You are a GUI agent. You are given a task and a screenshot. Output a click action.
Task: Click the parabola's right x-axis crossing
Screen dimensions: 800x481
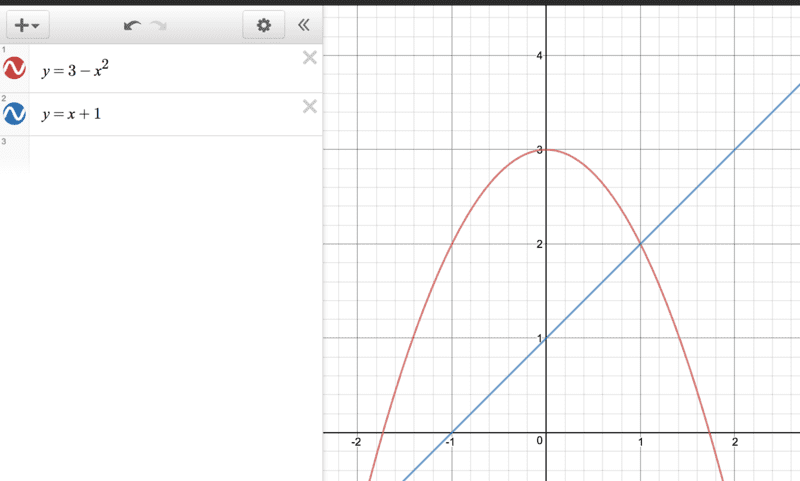710,433
